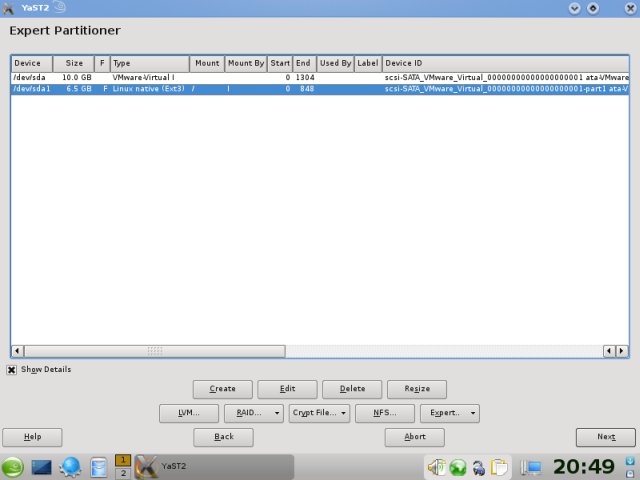Sort by the Device column header

[32, 63]
